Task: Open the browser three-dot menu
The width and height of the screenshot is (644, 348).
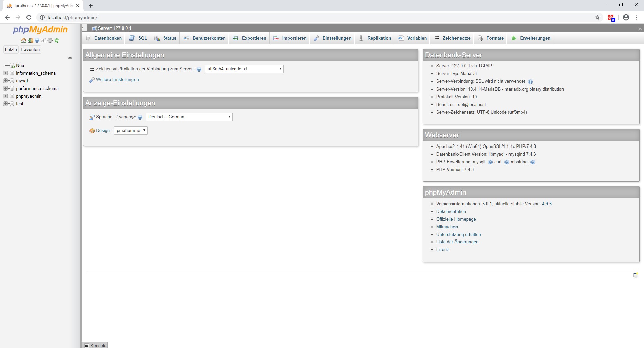Action: point(637,17)
